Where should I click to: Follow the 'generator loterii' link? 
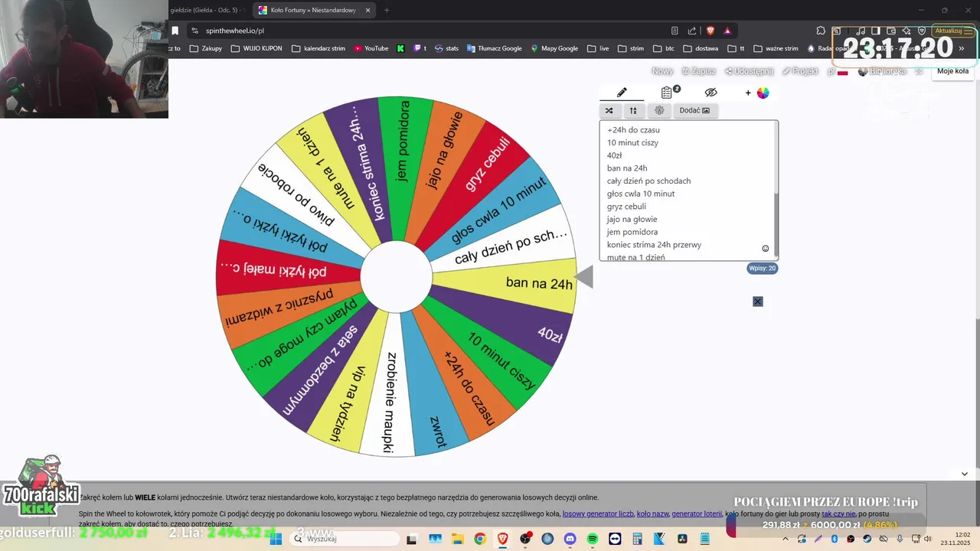697,514
